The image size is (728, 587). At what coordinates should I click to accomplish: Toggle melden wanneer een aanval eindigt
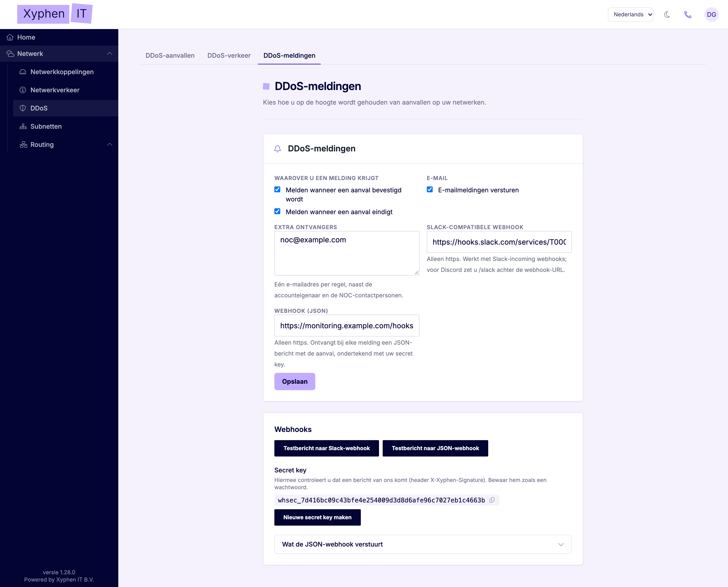point(277,211)
